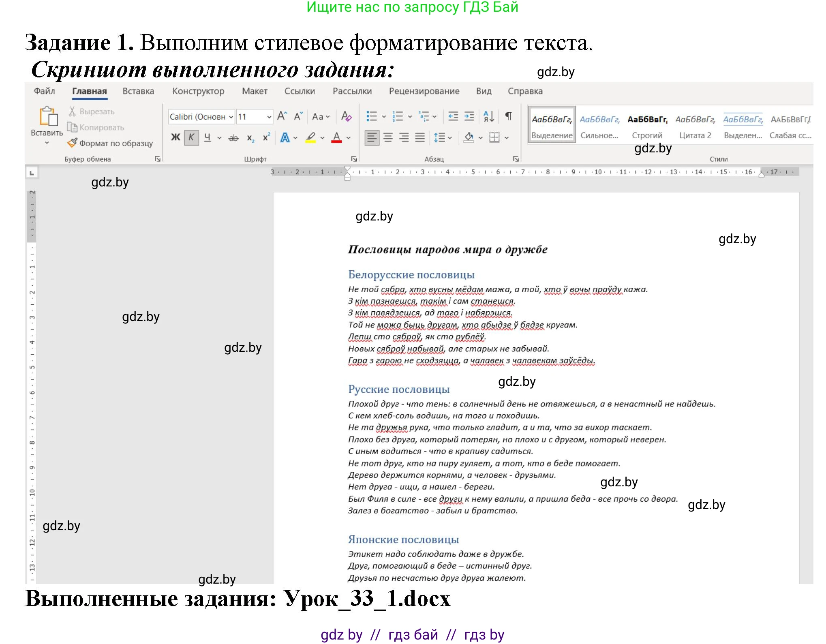Click the Вырезать scissors icon
The image size is (826, 644).
tap(73, 111)
